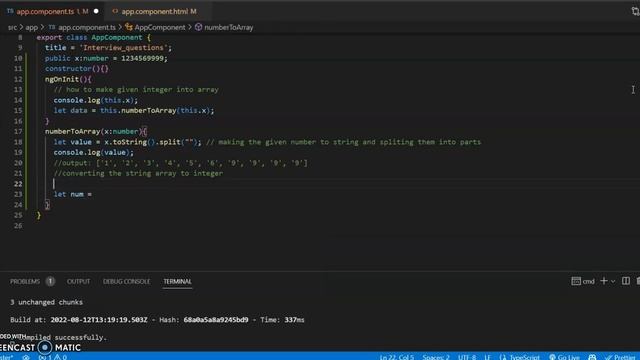Click the 'cmd' terminal name label
The image size is (640, 360).
(x=589, y=281)
